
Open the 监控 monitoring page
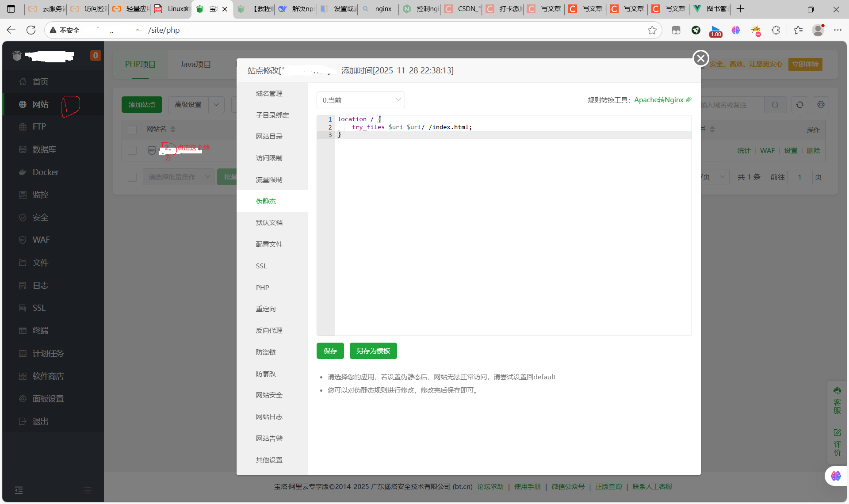[40, 195]
